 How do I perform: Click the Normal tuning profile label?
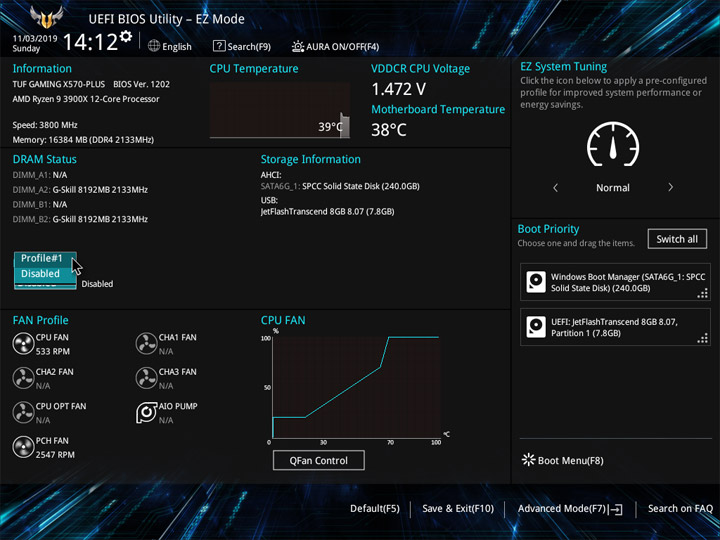point(613,188)
